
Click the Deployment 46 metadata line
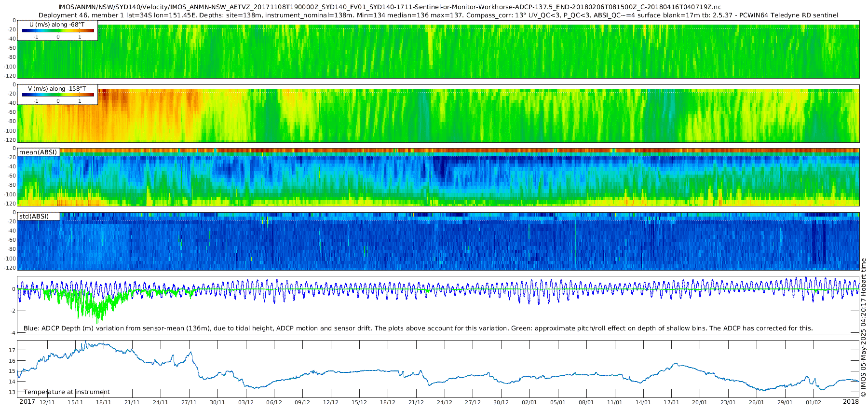click(x=438, y=15)
